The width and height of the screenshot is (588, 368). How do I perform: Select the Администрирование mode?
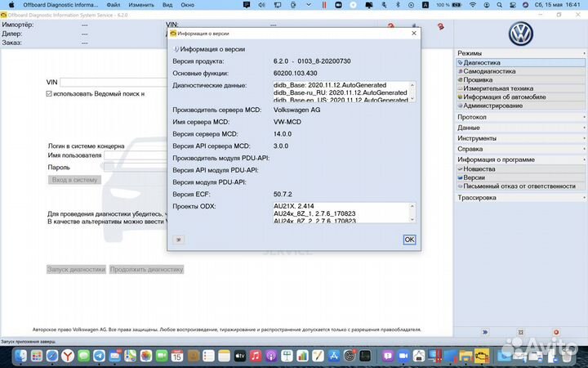point(521,105)
